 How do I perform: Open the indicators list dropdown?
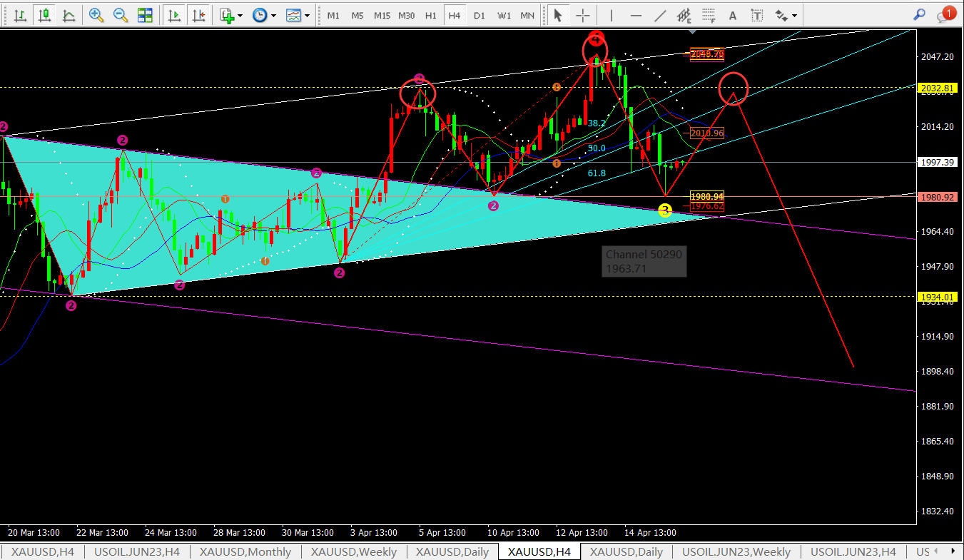[231, 15]
